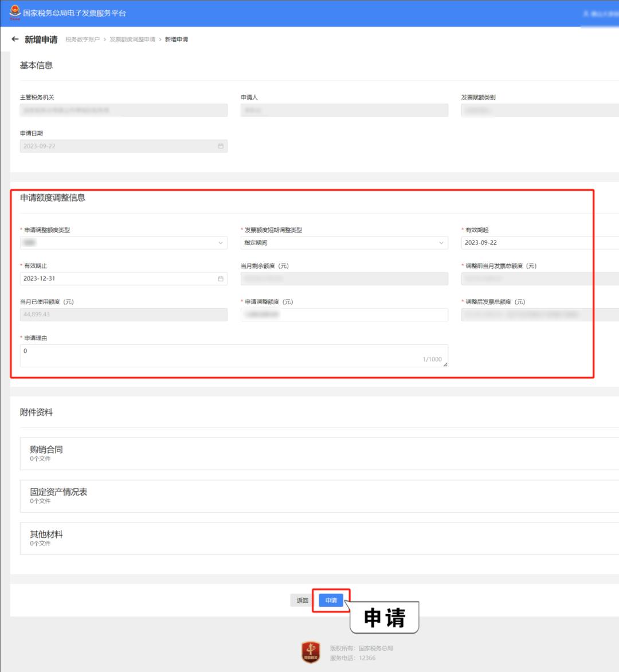
Task: Click the 有效期起 date field
Action: pyautogui.click(x=539, y=243)
